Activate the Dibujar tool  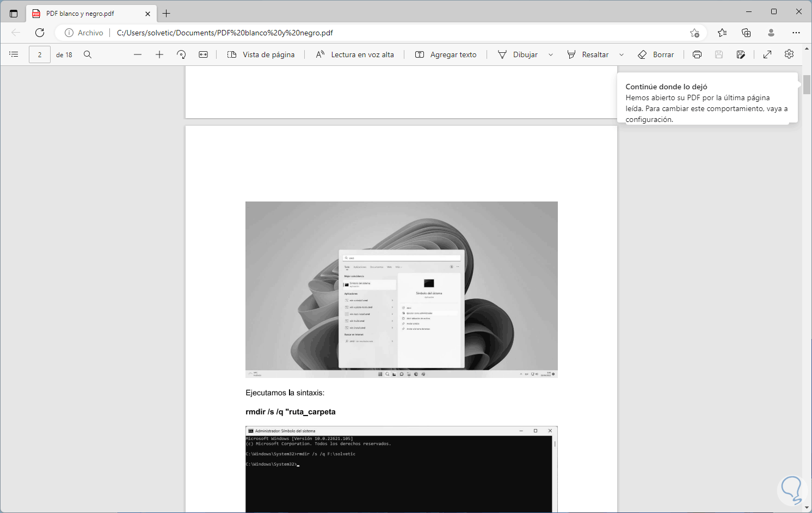click(518, 54)
